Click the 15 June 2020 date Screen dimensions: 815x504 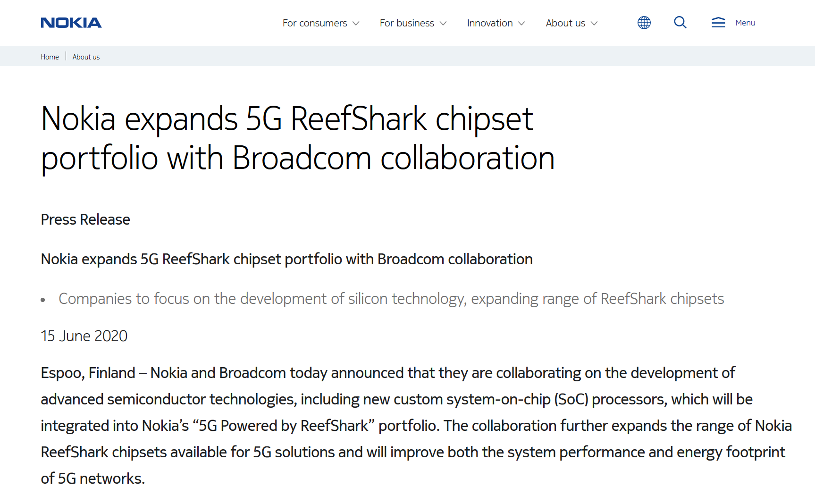84,336
